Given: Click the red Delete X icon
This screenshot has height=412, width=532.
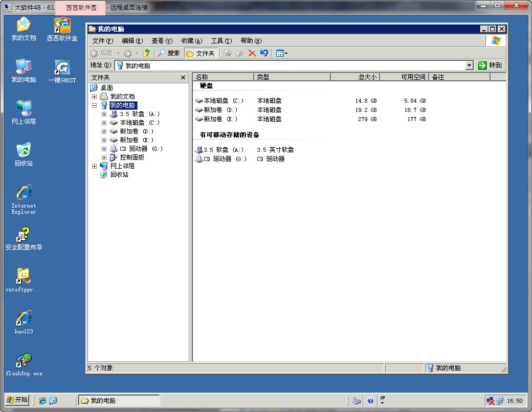Looking at the screenshot, I should (x=252, y=53).
